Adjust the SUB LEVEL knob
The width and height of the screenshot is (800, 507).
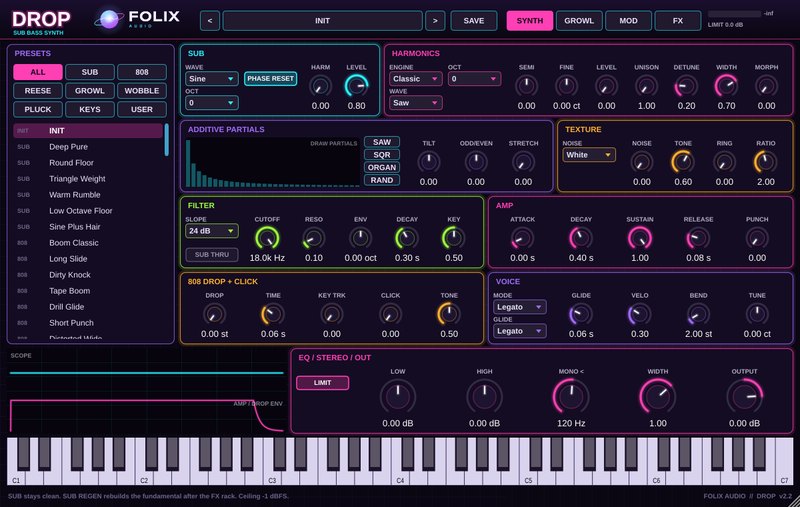[x=356, y=86]
